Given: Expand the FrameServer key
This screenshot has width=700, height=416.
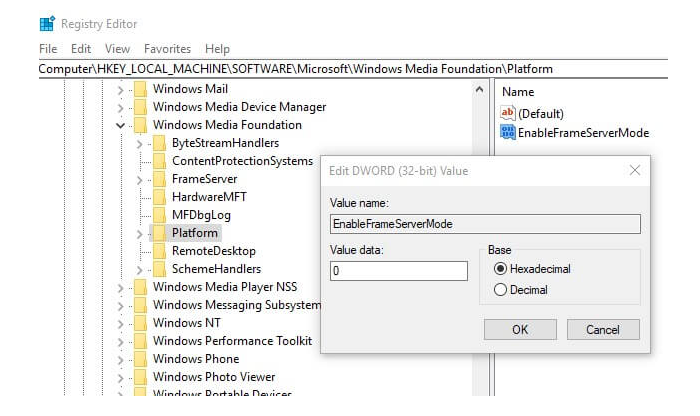Looking at the screenshot, I should click(x=139, y=180).
